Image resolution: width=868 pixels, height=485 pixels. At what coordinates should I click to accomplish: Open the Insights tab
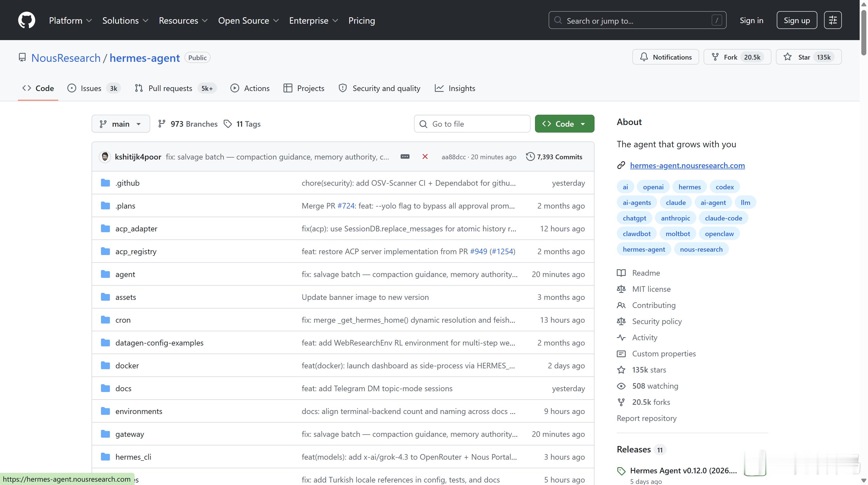455,88
